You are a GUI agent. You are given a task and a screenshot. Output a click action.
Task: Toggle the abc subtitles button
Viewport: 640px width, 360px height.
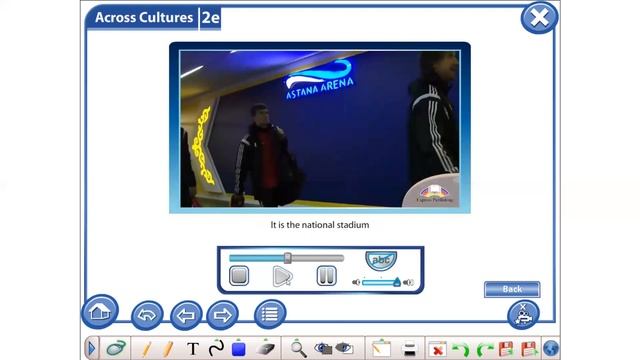click(x=381, y=260)
